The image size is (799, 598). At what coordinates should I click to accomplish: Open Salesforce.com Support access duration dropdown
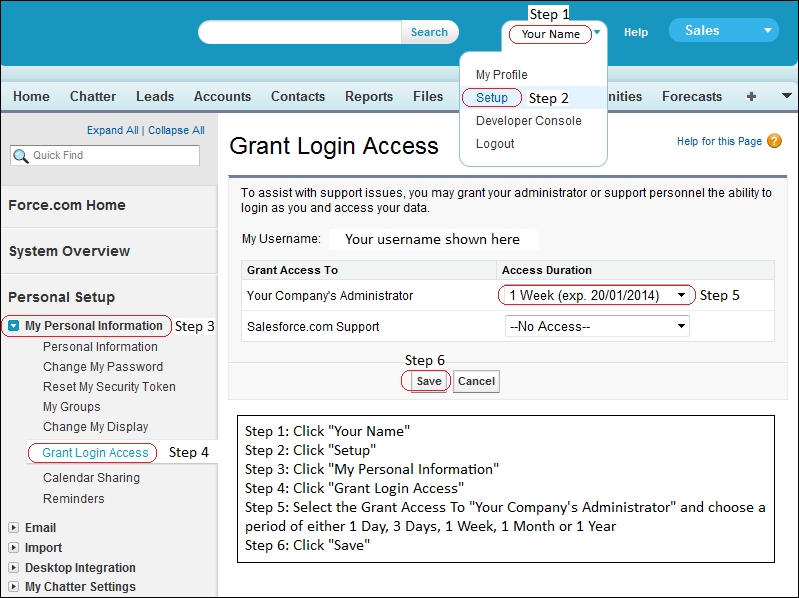pyautogui.click(x=597, y=327)
